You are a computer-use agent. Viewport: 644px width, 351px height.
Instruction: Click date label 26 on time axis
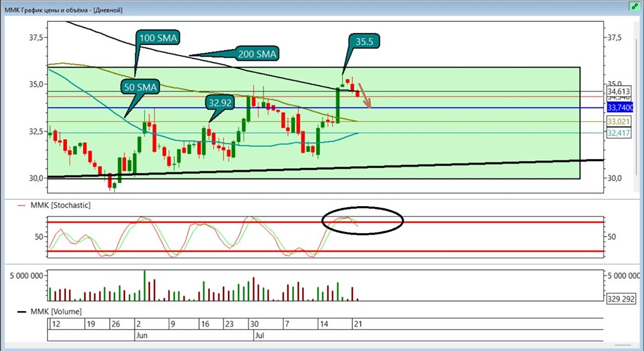tap(116, 324)
